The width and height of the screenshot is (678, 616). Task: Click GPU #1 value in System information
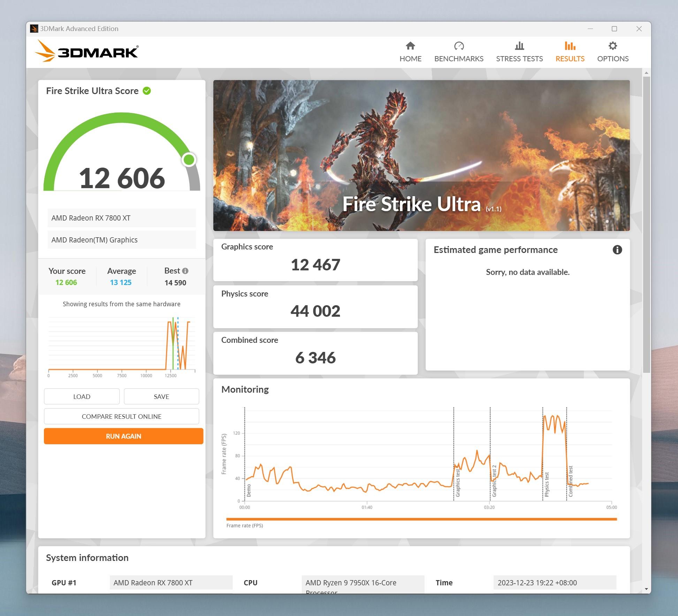(x=171, y=583)
